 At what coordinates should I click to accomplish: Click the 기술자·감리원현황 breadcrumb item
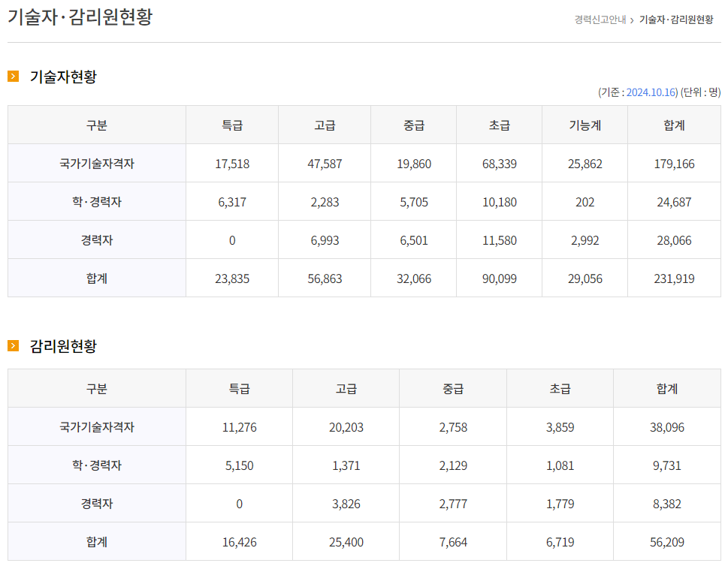[x=676, y=20]
